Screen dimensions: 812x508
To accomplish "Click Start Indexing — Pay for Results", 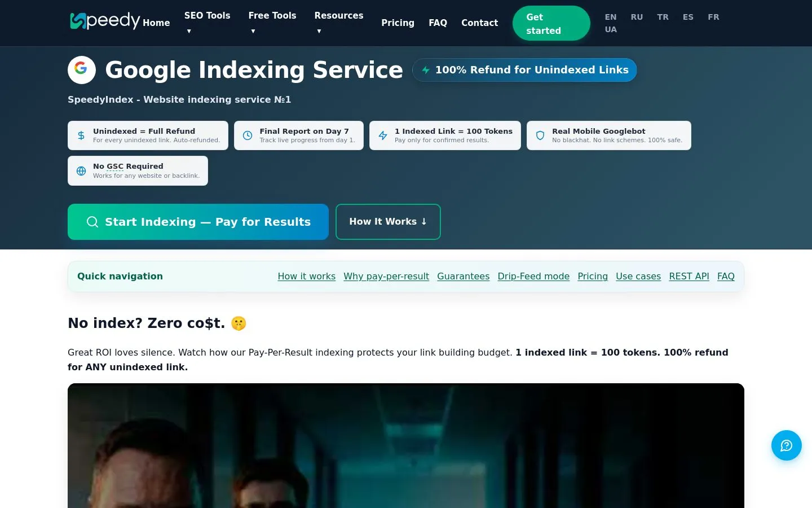I will [198, 222].
